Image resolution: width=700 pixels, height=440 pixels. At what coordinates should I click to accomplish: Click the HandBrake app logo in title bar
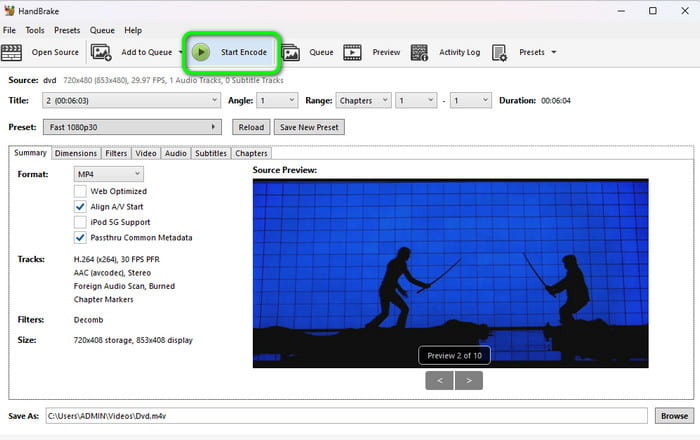(x=9, y=10)
